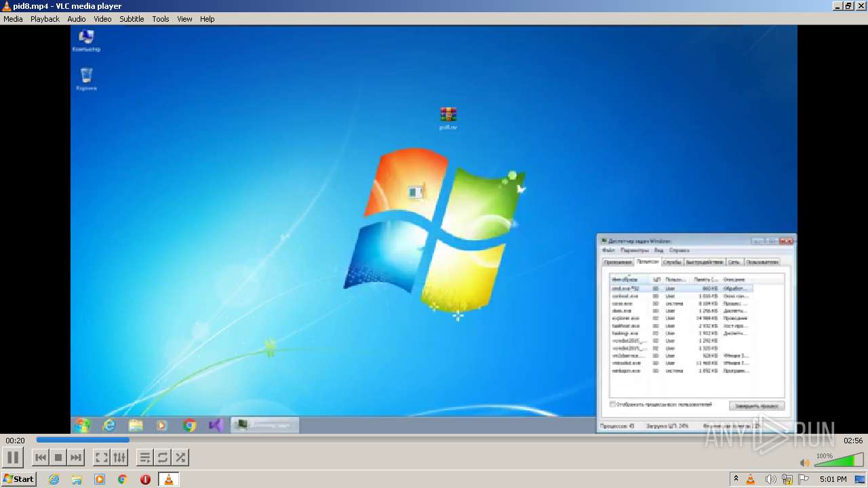
Task: Show extended settings and effects
Action: pos(119,458)
